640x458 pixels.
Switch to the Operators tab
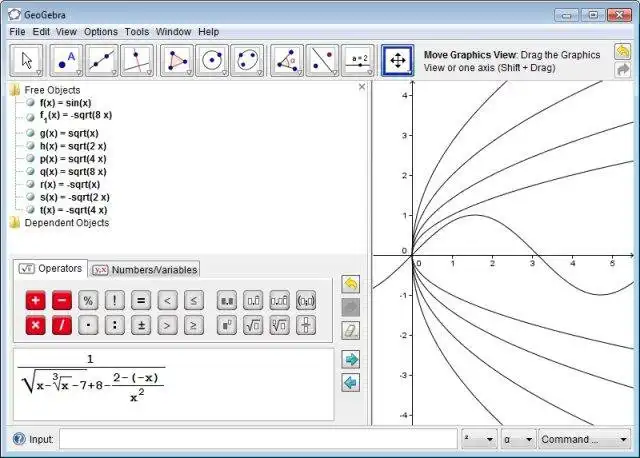tap(51, 269)
